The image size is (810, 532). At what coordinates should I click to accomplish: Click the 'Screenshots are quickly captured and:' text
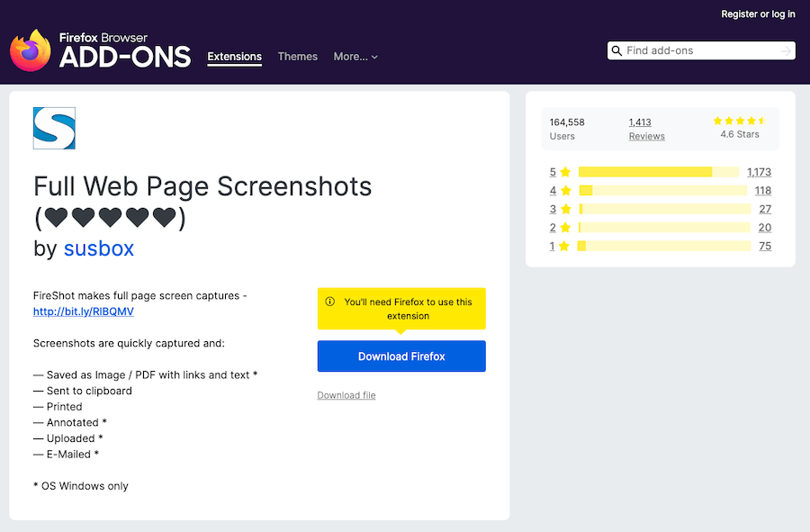pos(129,344)
